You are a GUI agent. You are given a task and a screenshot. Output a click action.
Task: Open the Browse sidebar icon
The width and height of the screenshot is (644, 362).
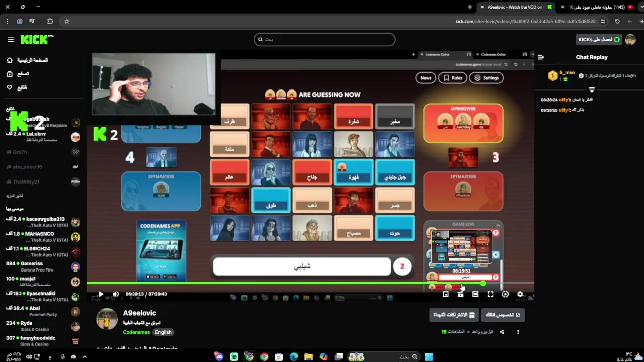(x=9, y=74)
